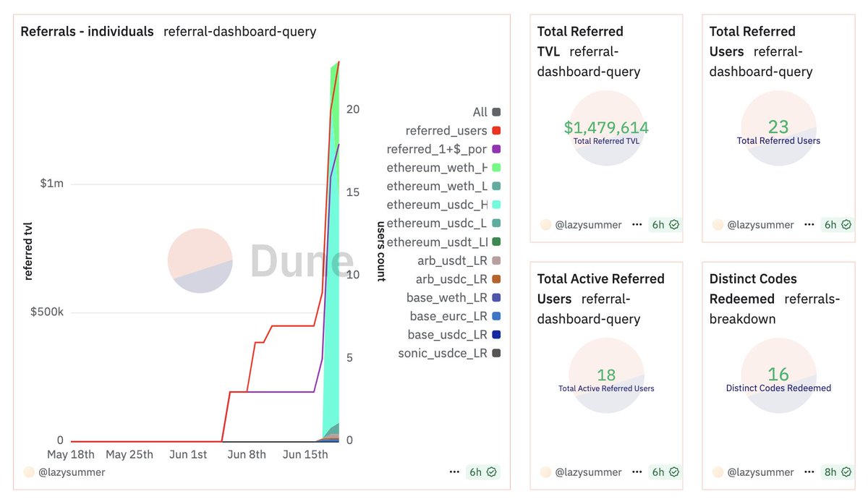The height and width of the screenshot is (499, 868).
Task: Click 6h refresh badge on Total Referred Users
Action: [837, 225]
